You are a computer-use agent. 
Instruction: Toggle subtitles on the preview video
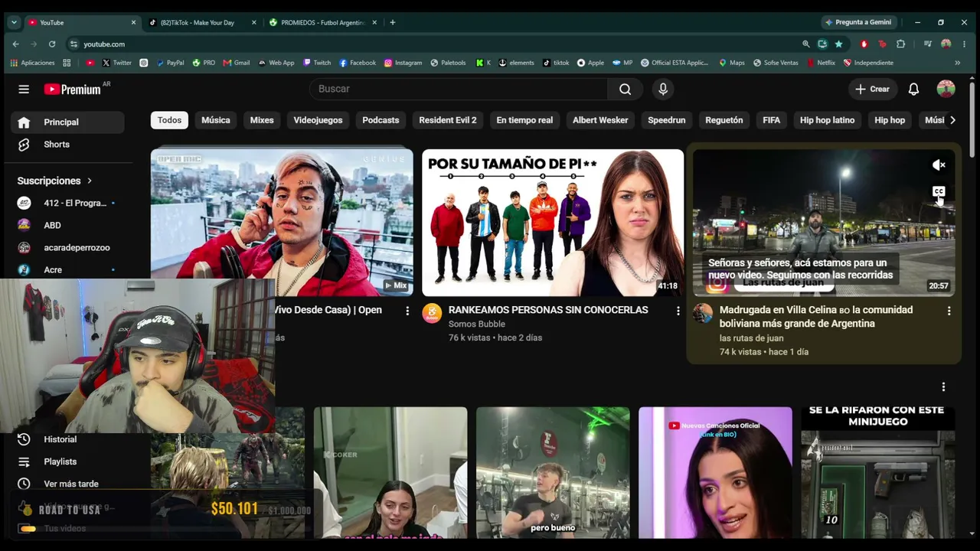pyautogui.click(x=939, y=191)
